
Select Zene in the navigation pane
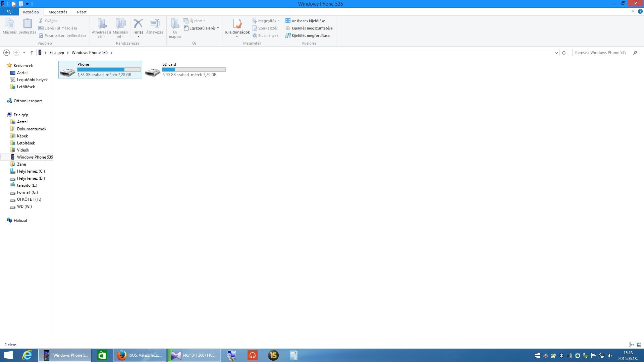click(21, 164)
